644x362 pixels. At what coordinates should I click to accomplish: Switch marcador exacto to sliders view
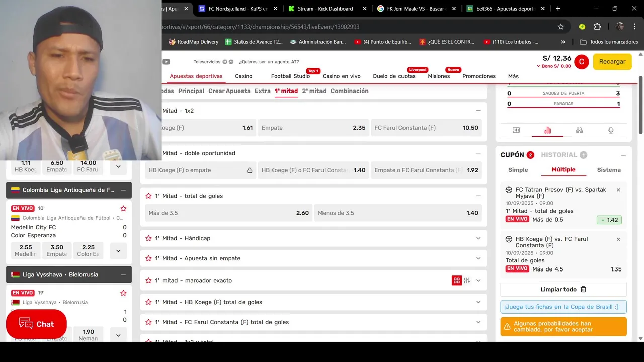467,281
